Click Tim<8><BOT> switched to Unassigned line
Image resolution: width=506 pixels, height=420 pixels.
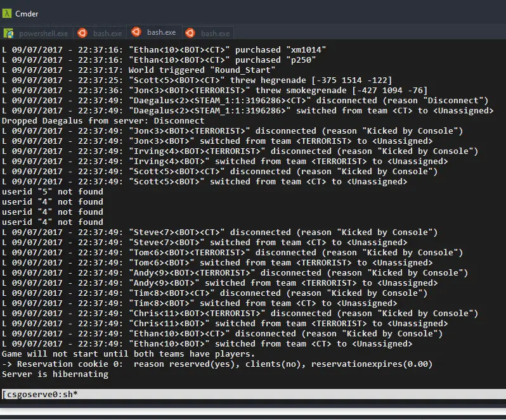tap(200, 303)
